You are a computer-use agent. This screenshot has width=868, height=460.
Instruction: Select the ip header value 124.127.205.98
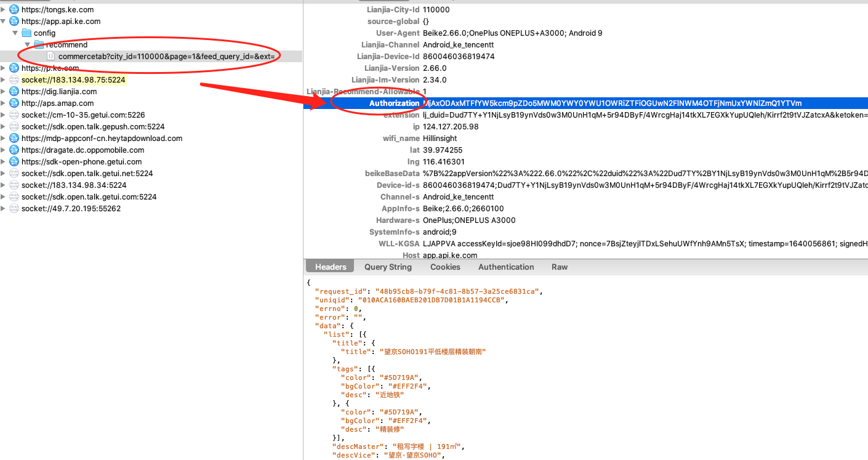pos(451,126)
